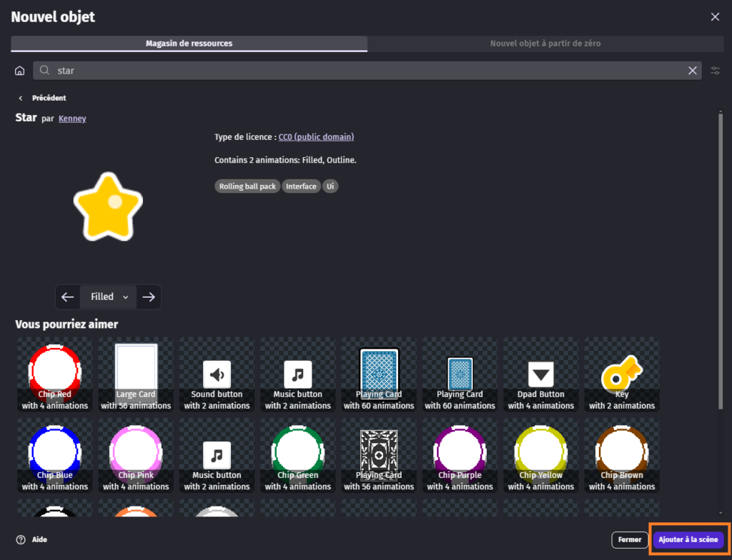Click the Fermer button
The height and width of the screenshot is (560, 732).
pos(630,540)
